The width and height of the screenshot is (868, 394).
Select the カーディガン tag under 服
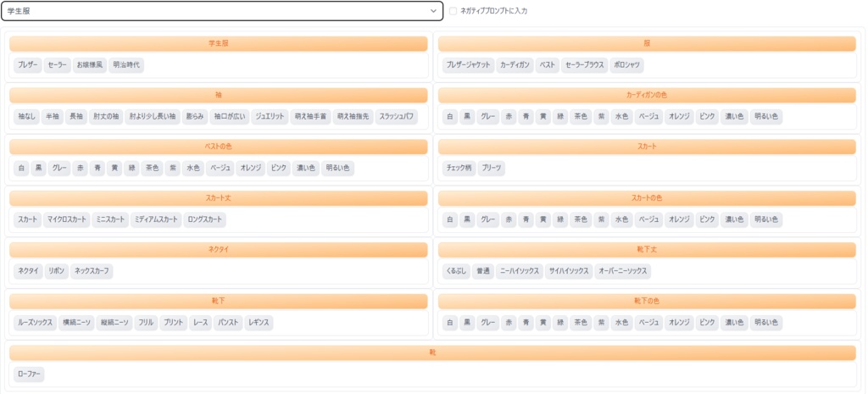[x=515, y=65]
